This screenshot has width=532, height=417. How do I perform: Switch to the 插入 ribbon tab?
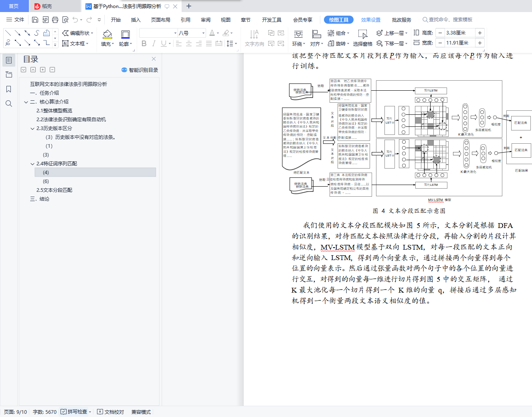pyautogui.click(x=136, y=20)
